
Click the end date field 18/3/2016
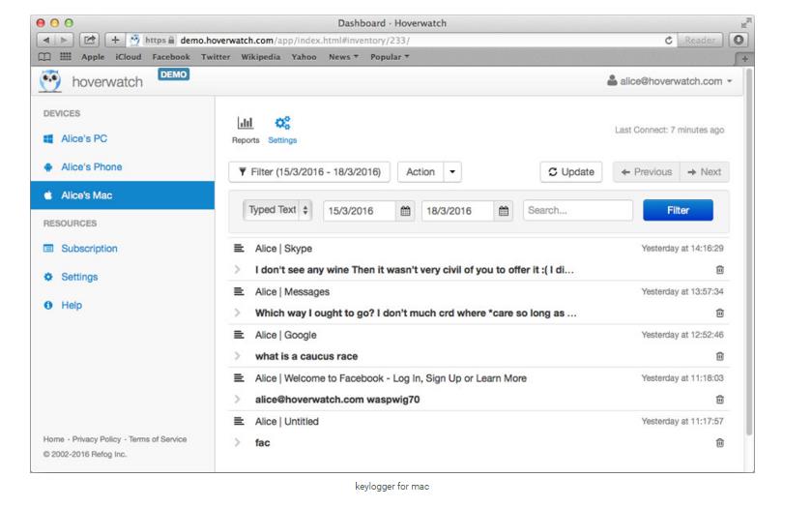click(458, 211)
